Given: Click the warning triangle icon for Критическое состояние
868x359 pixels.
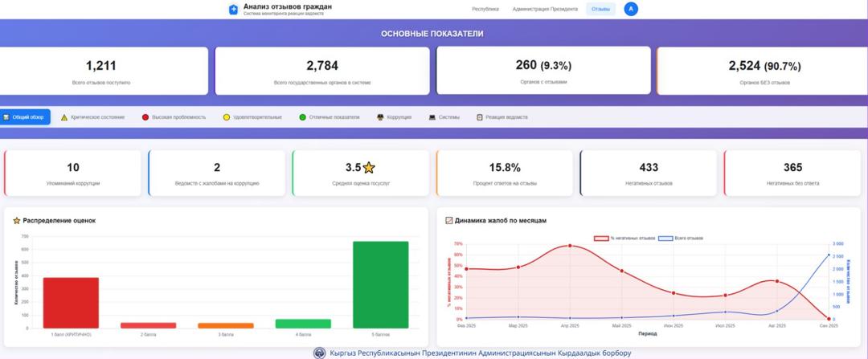Looking at the screenshot, I should 64,117.
